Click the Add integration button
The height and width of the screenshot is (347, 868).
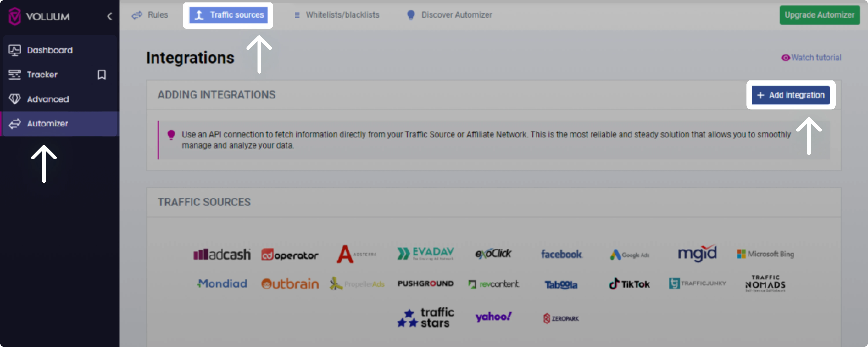point(790,95)
